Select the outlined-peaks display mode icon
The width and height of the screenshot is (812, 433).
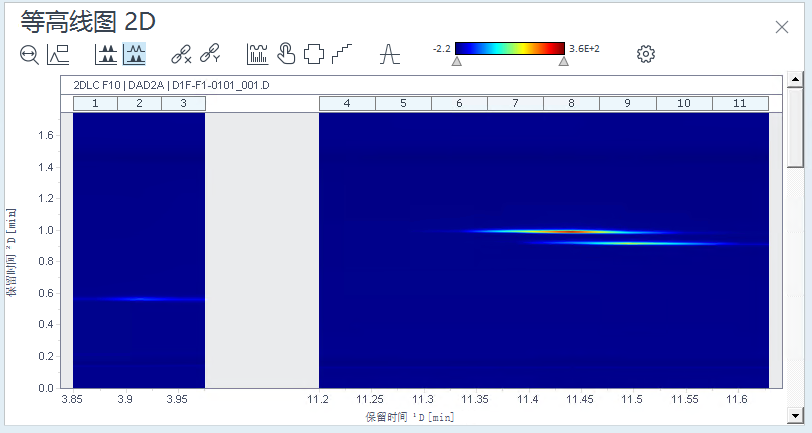coord(134,54)
